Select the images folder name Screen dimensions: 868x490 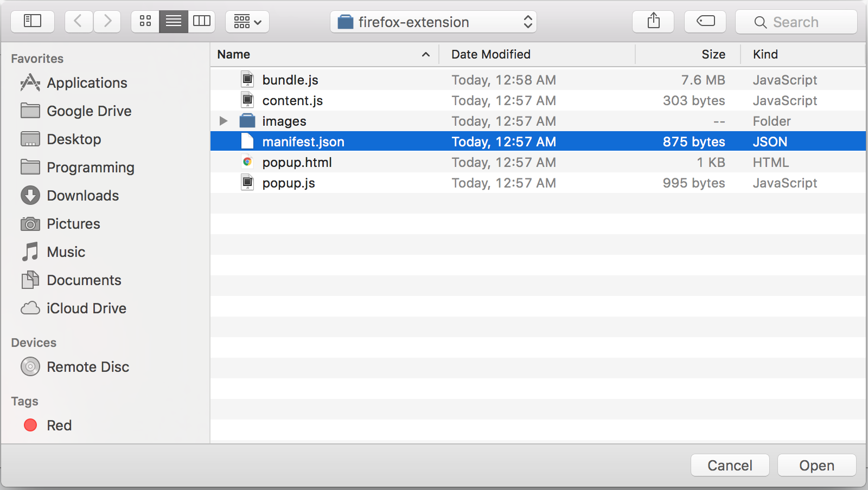[284, 121]
